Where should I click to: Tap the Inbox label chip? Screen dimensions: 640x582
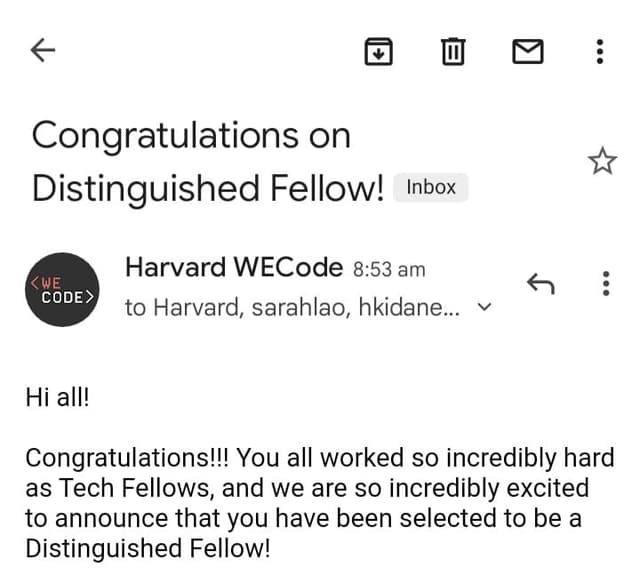[x=431, y=187]
